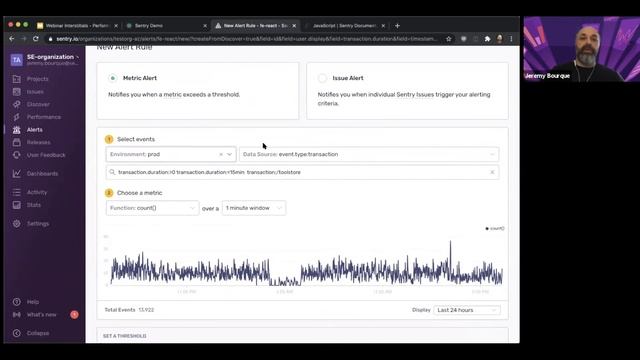Close the Sentry Demo tab

205,26
